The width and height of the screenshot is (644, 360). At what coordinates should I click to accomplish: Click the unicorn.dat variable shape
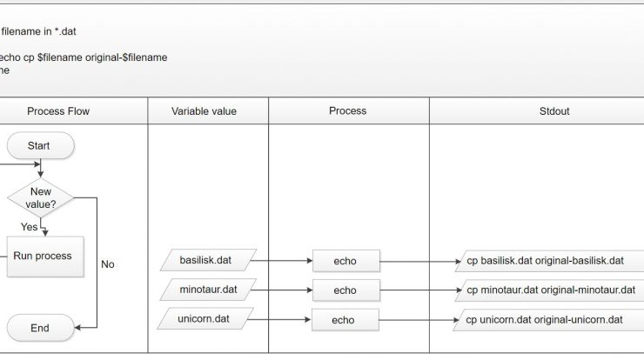tap(205, 319)
